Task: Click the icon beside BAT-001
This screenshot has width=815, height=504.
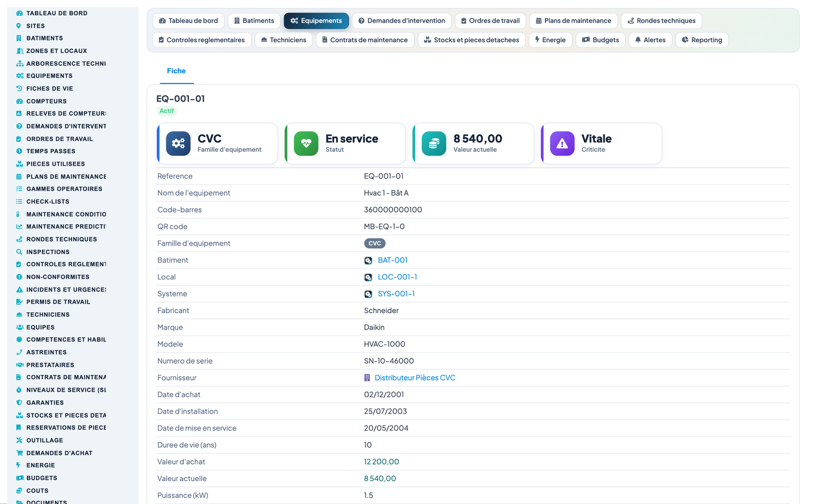Action: click(368, 260)
